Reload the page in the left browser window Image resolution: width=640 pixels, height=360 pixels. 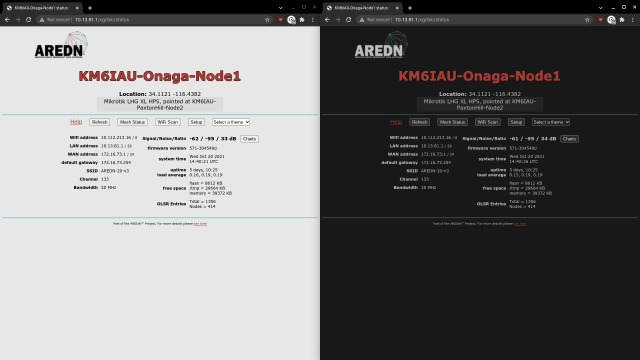pyautogui.click(x=29, y=20)
